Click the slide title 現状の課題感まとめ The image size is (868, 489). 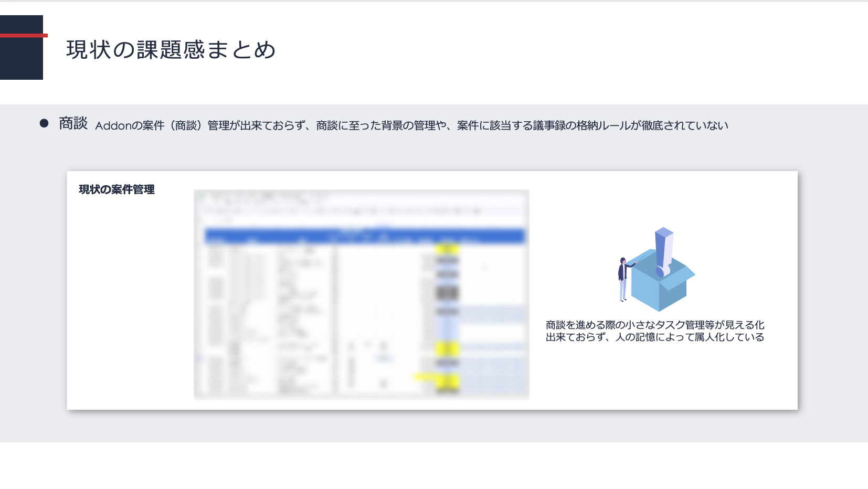[171, 50]
